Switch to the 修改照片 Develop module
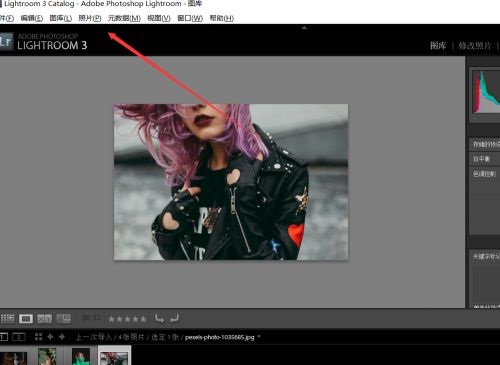 click(475, 46)
